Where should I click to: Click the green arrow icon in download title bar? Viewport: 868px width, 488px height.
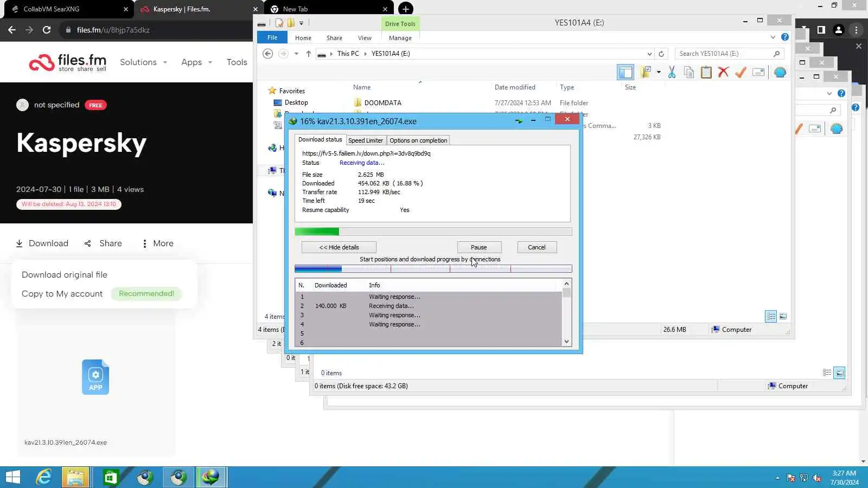pos(519,121)
